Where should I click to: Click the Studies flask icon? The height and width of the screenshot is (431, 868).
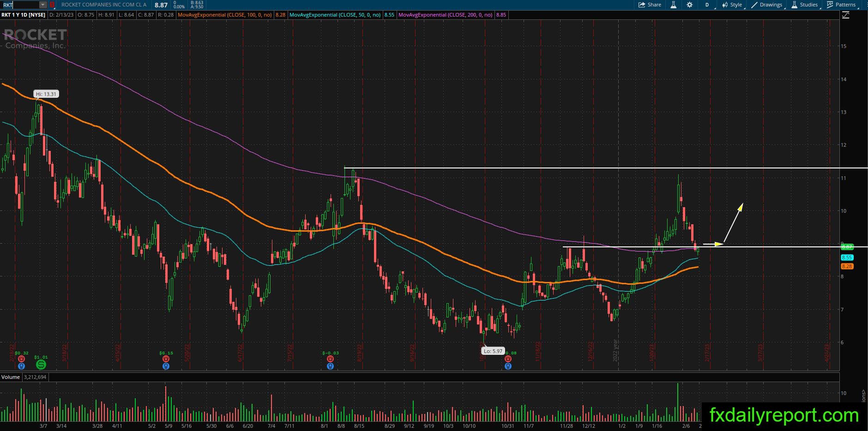click(795, 5)
